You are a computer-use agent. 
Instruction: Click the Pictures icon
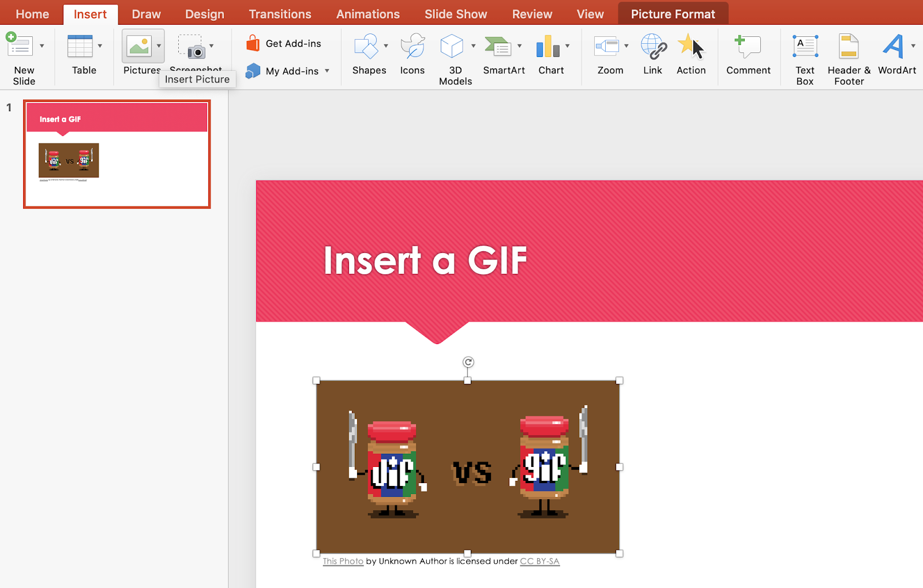[x=139, y=46]
